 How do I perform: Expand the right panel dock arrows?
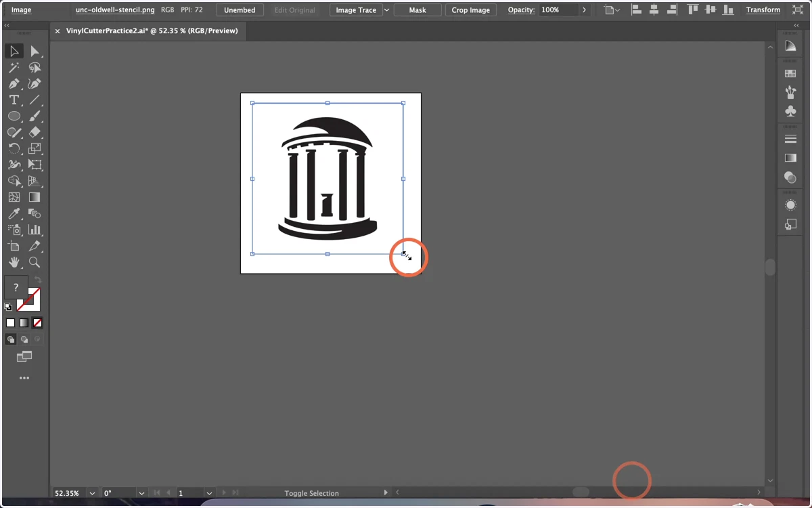[796, 25]
